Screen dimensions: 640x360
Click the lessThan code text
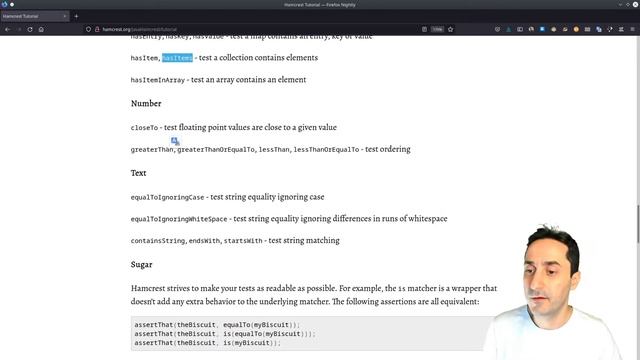(x=274, y=150)
